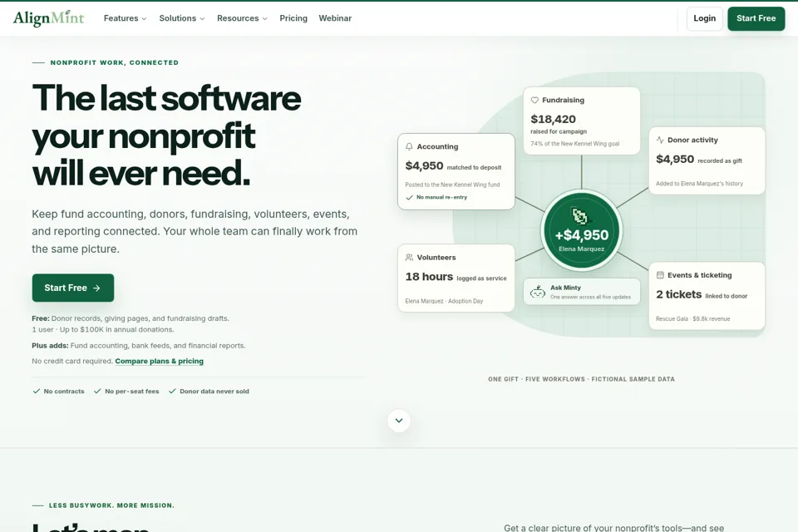Open Compare plans & pricing link
798x532 pixels.
coord(160,361)
